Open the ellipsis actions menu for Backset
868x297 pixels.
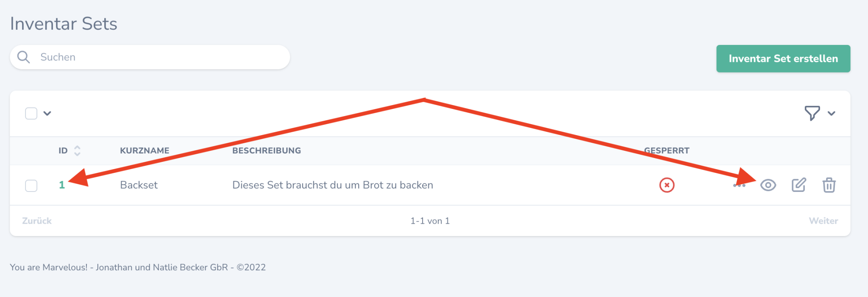click(740, 185)
